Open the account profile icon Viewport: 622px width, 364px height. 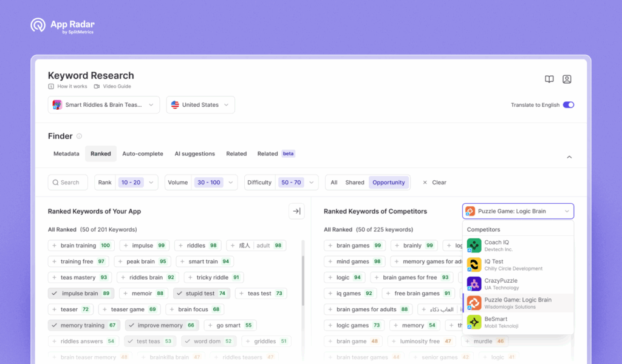coord(567,79)
